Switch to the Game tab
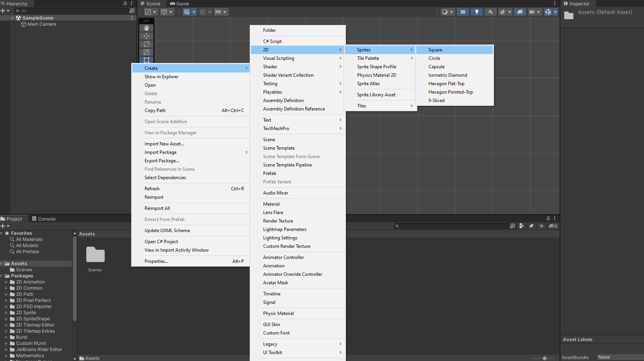This screenshot has width=644, height=361. [x=180, y=4]
